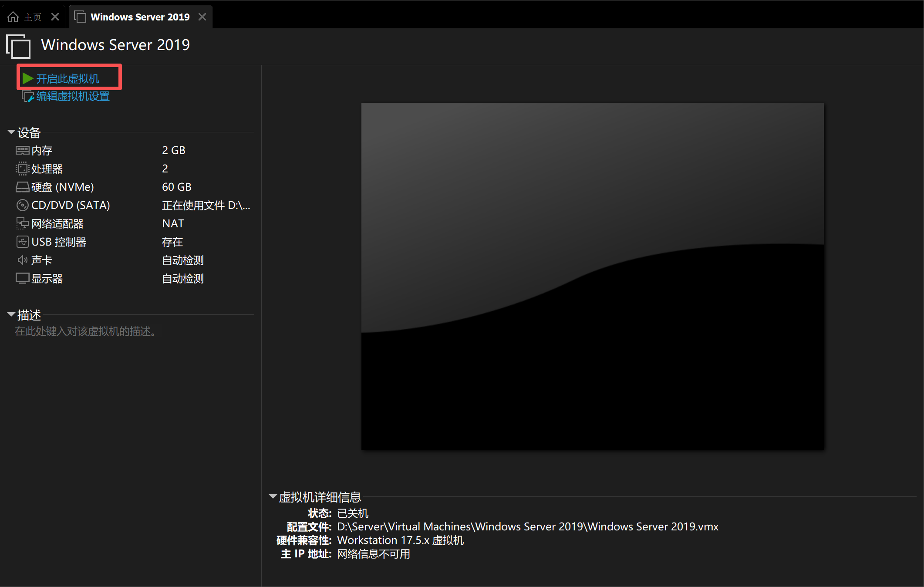Open the 编辑虚拟机设置 link
This screenshot has height=587, width=924.
73,96
